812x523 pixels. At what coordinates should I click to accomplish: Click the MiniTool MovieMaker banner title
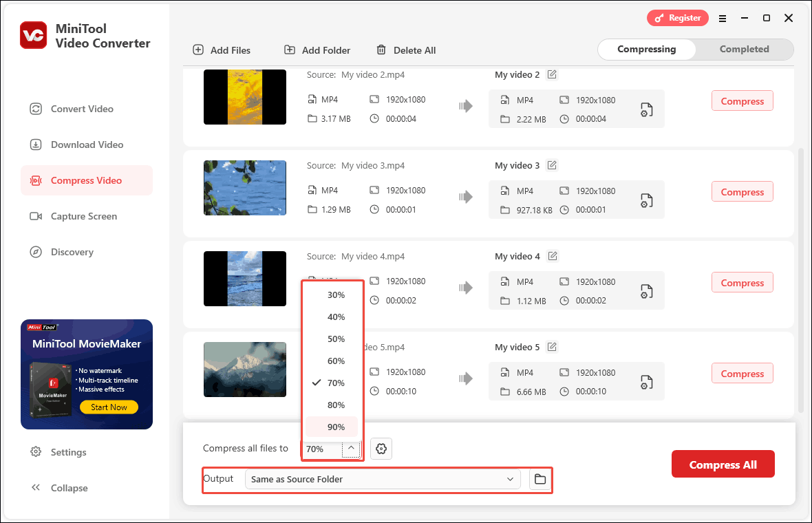coord(87,344)
